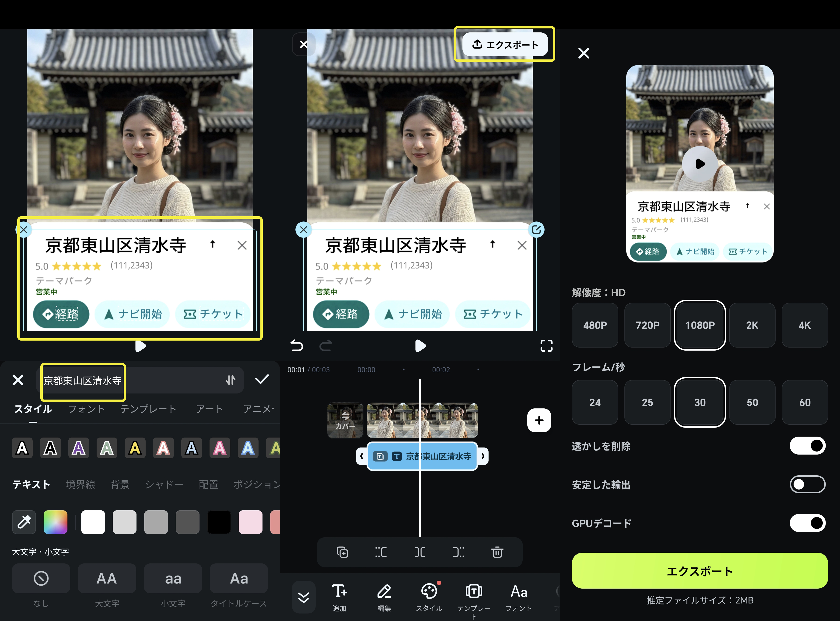
Task: Click the 京都東山区清水寺 text input field
Action: pos(83,381)
